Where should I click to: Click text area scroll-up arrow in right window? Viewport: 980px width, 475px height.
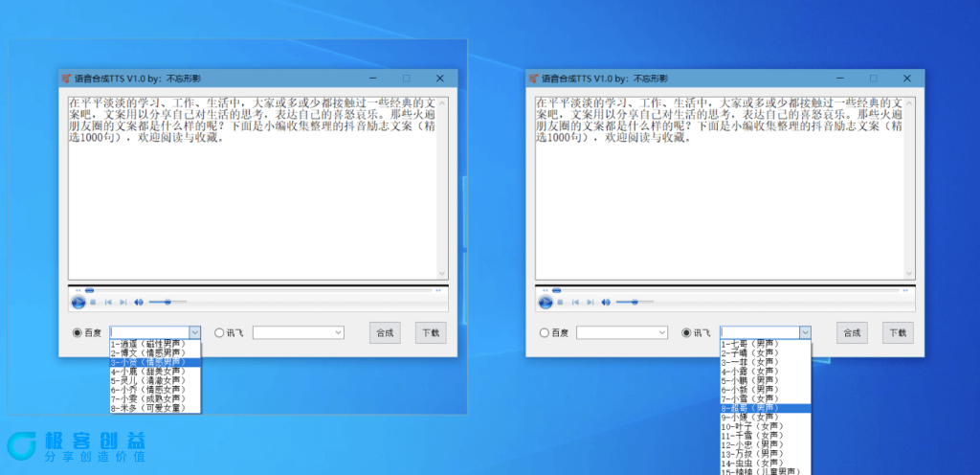[x=909, y=102]
